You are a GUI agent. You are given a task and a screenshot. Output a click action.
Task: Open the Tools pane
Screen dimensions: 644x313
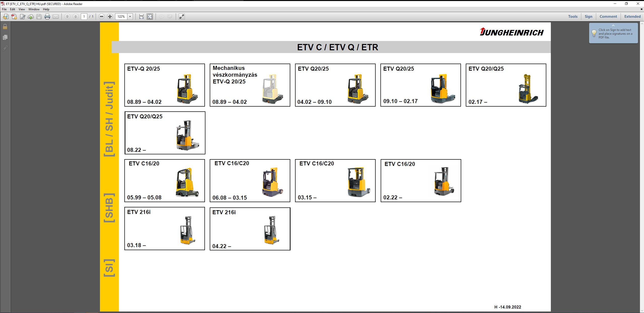[x=573, y=17]
